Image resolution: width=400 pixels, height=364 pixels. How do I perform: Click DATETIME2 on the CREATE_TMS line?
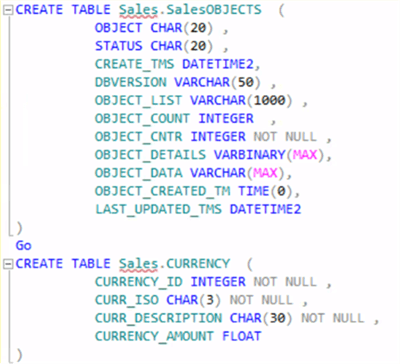218,64
